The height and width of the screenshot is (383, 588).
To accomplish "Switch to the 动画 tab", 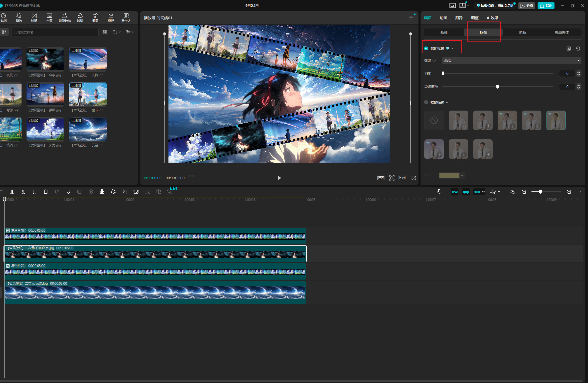I will [x=443, y=18].
